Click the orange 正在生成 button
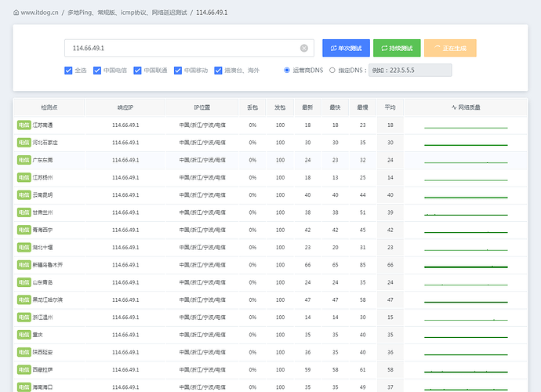The width and height of the screenshot is (541, 392). point(450,49)
